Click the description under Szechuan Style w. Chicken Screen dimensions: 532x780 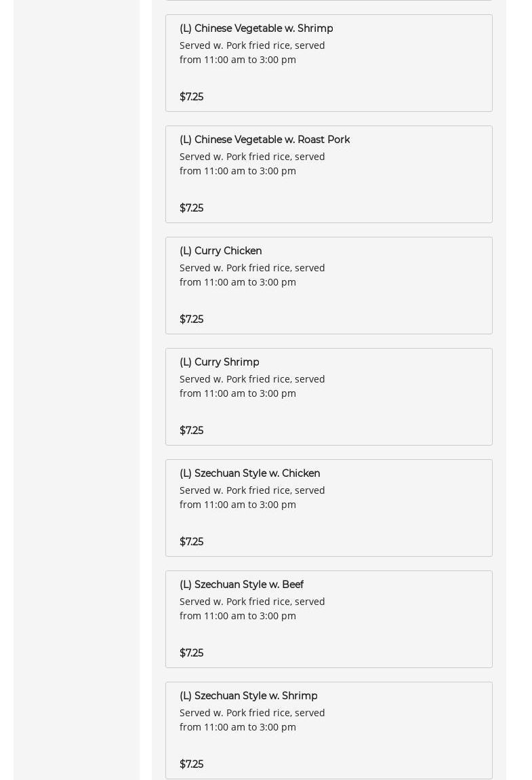[251, 497]
